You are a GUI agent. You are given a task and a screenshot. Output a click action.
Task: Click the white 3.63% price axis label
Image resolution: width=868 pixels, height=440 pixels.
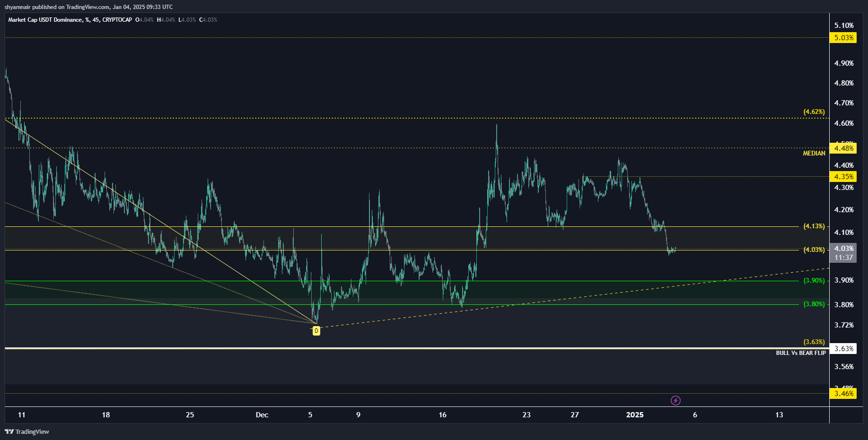[843, 349]
